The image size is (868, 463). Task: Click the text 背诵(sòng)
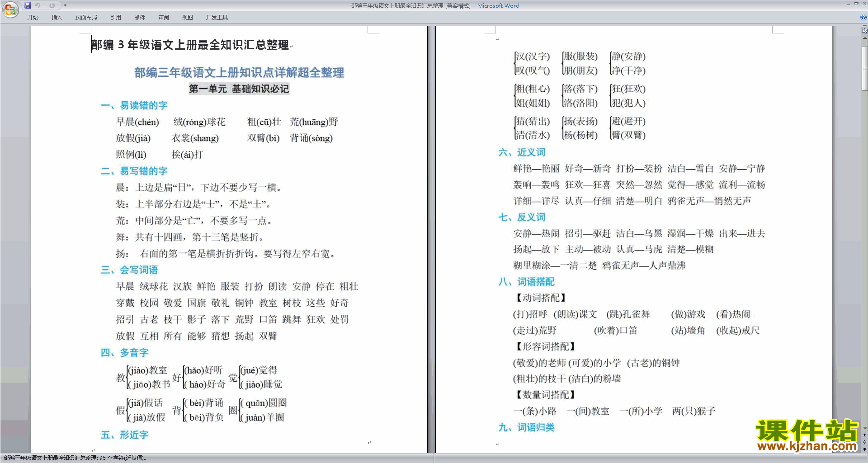311,138
